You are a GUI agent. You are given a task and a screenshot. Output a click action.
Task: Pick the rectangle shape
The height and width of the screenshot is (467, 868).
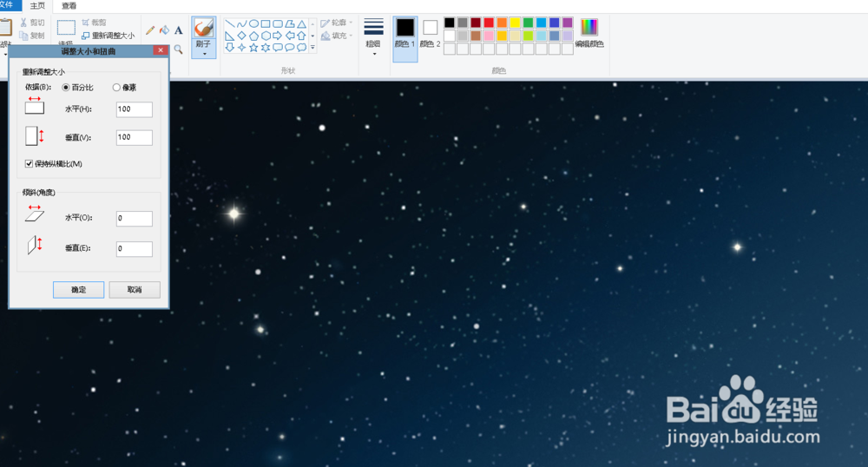266,23
